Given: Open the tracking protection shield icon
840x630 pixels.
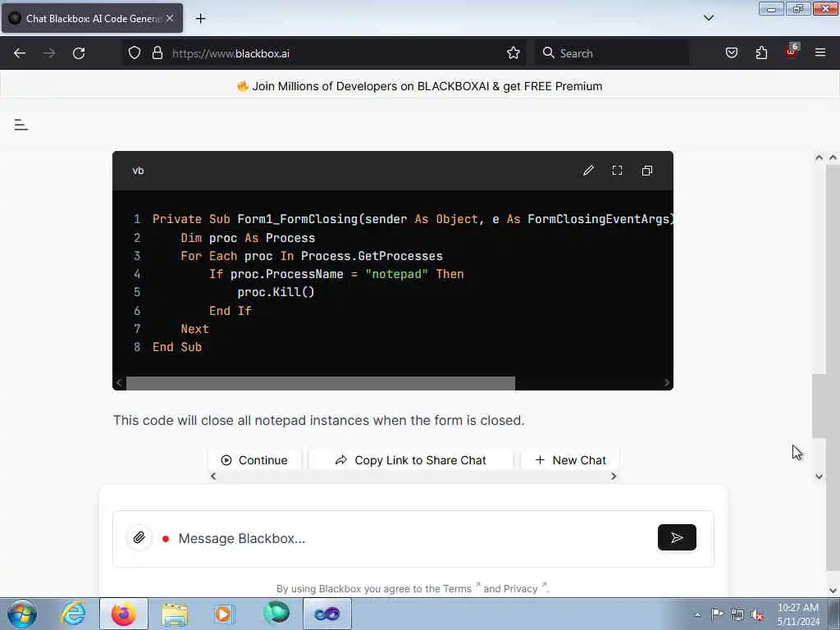Looking at the screenshot, I should click(135, 53).
